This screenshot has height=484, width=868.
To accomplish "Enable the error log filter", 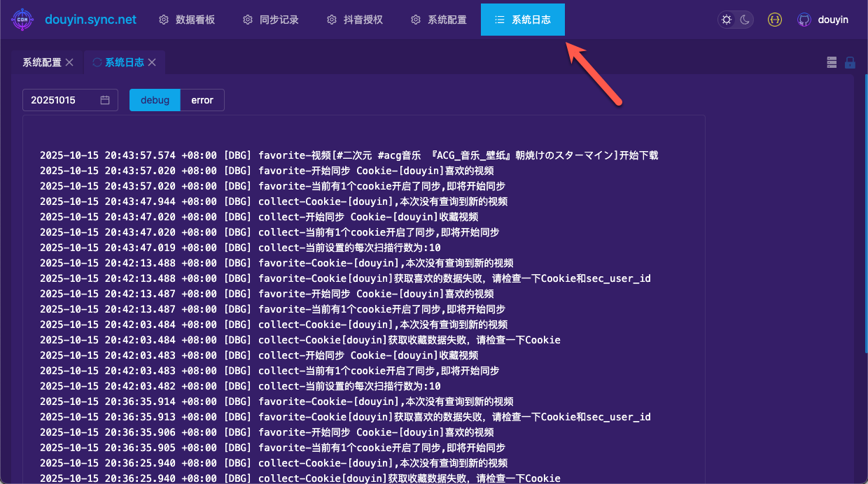I will (x=202, y=99).
